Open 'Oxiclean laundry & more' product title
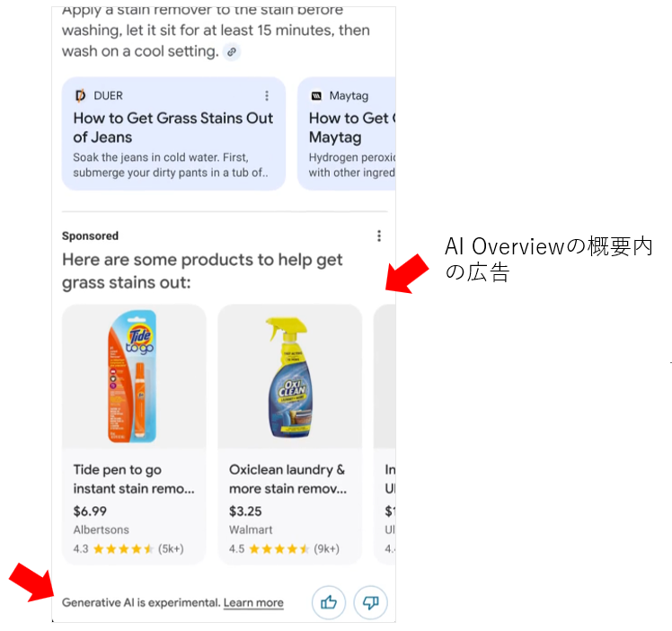The width and height of the screenshot is (672, 631). pyautogui.click(x=287, y=479)
